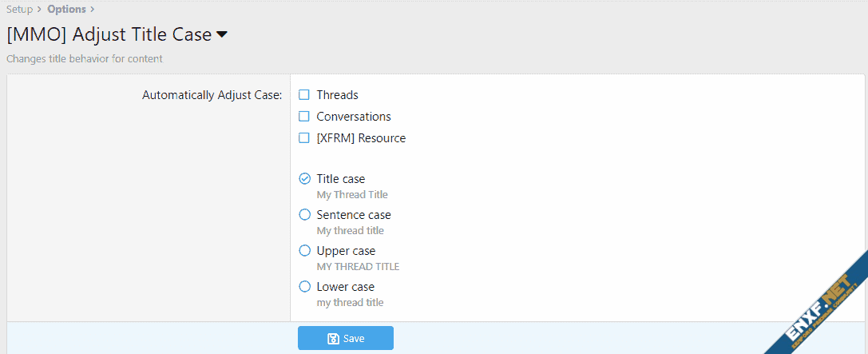The width and height of the screenshot is (868, 354).
Task: Click the example text under Sentence case
Action: 350,231
